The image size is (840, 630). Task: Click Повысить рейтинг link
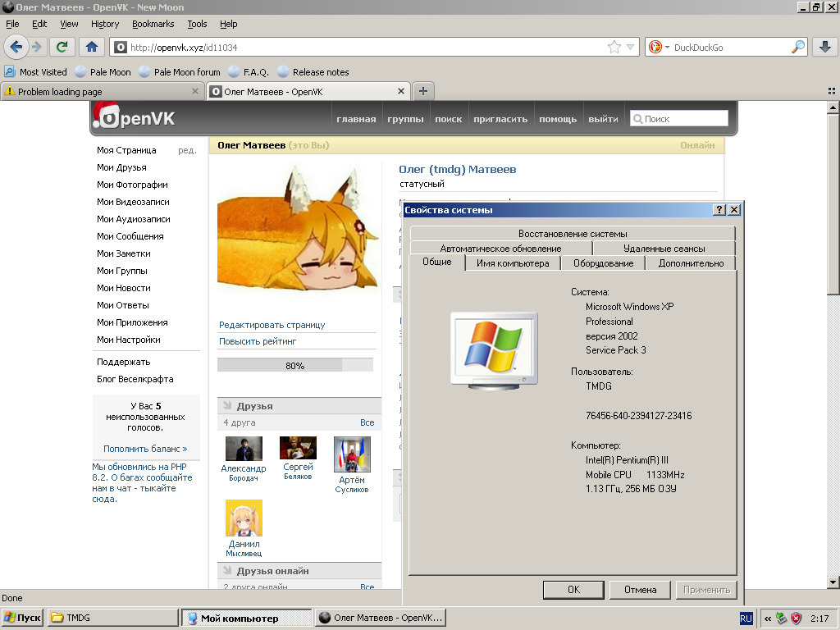[x=257, y=341]
